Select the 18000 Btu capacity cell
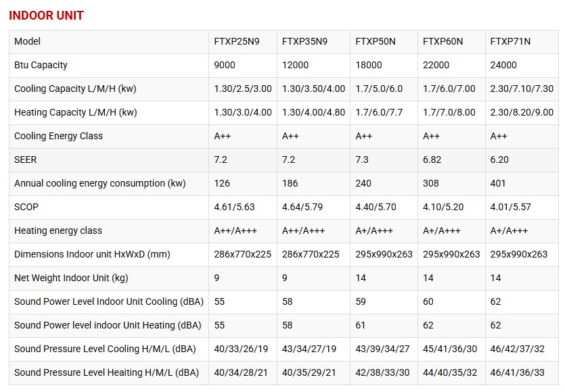 point(369,65)
